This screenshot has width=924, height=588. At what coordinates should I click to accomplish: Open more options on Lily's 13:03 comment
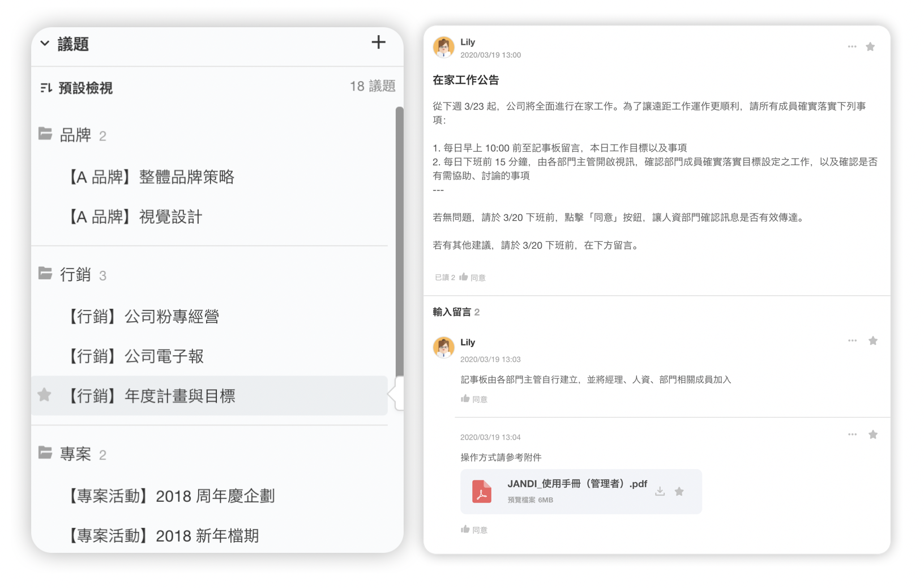[852, 341]
